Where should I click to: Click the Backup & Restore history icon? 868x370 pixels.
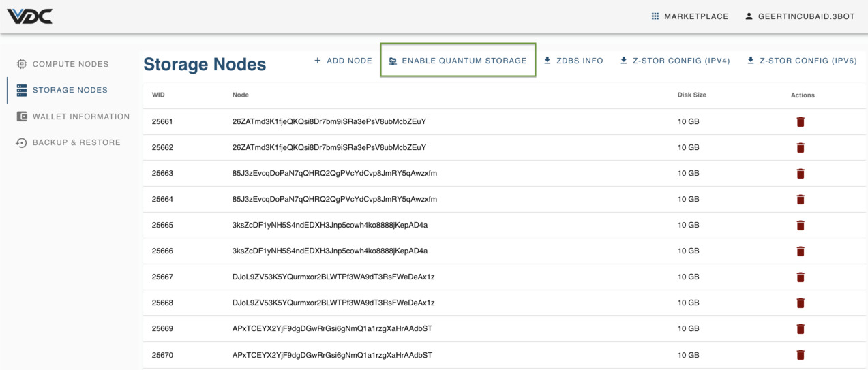pos(22,142)
